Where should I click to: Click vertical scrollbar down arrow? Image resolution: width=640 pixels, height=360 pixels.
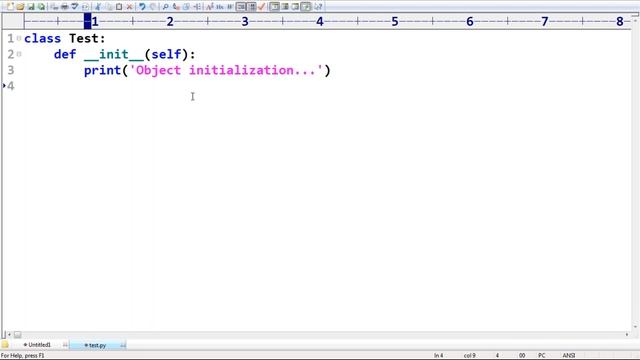[635, 327]
